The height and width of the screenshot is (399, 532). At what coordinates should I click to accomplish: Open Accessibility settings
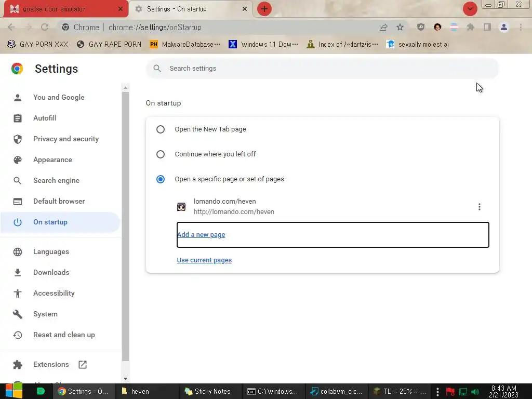54,293
